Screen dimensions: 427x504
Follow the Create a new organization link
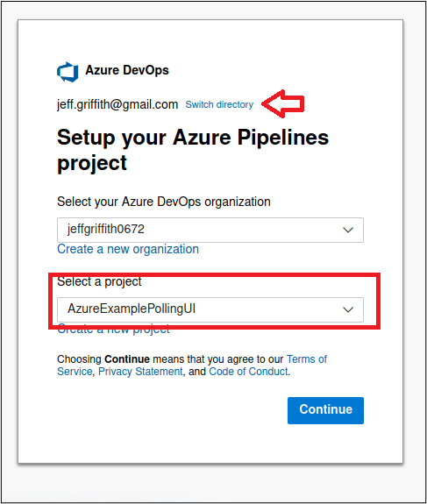[x=128, y=249]
